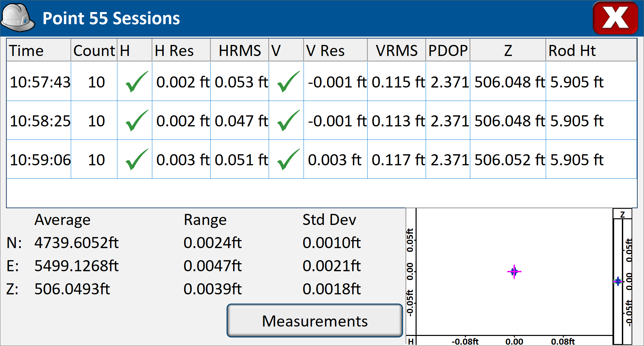This screenshot has width=644, height=346.
Task: Click the VRMS column header
Action: pyautogui.click(x=396, y=50)
